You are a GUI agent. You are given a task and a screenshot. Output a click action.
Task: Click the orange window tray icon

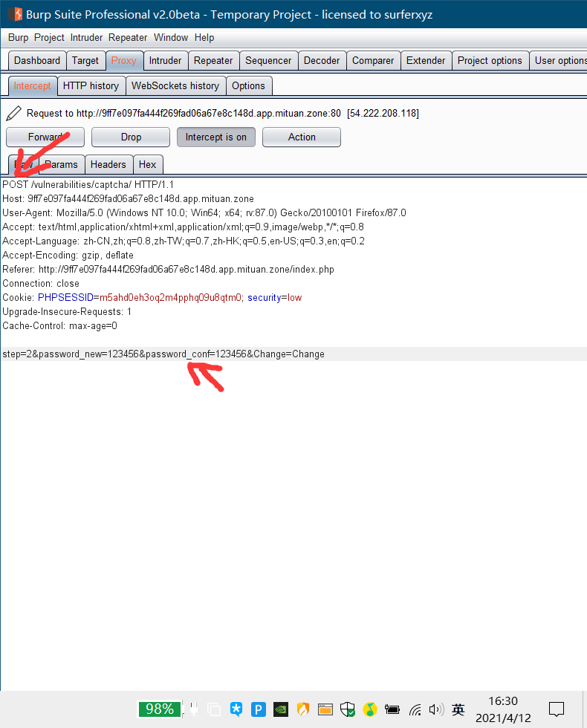325,709
